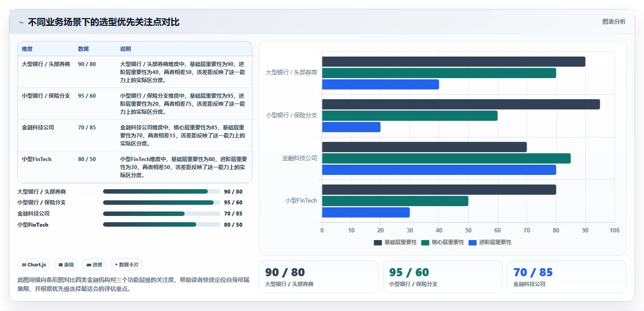Open the 95 / 60 data card
The height and width of the screenshot is (311, 644).
443,277
